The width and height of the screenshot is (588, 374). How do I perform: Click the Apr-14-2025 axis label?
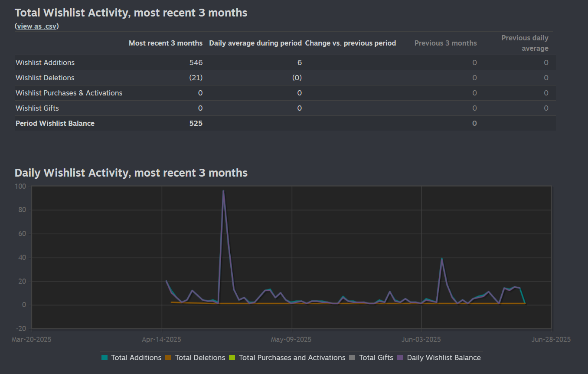point(162,339)
